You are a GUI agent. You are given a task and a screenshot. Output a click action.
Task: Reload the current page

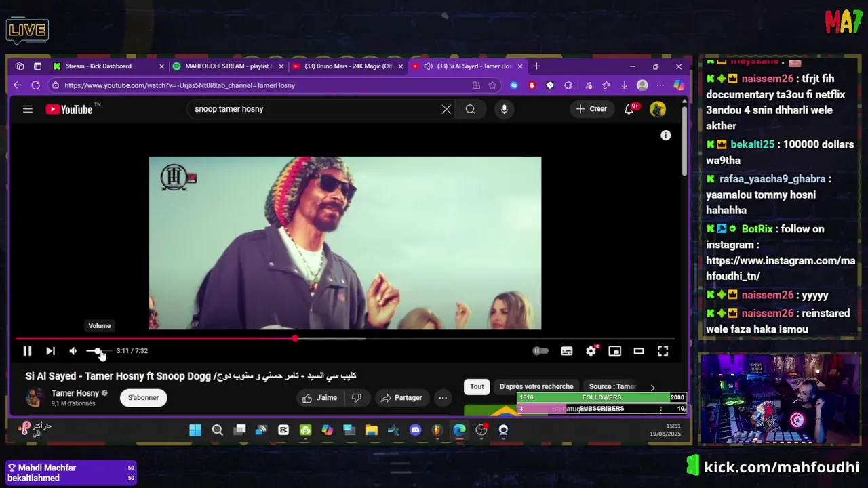[36, 85]
